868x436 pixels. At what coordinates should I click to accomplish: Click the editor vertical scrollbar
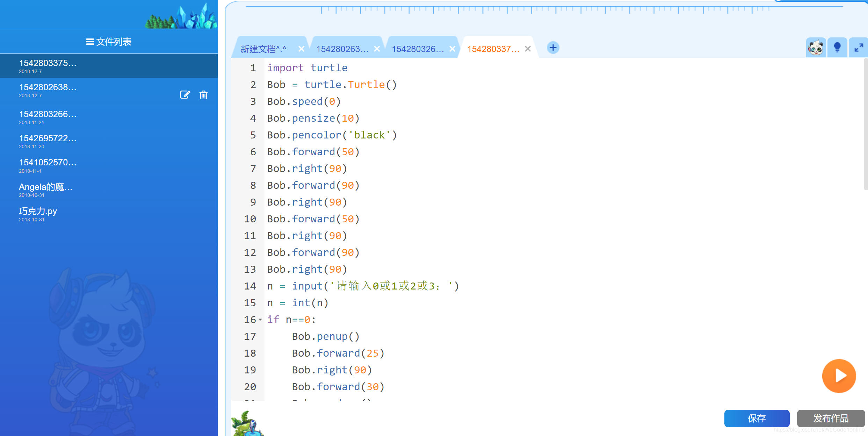pos(865,124)
